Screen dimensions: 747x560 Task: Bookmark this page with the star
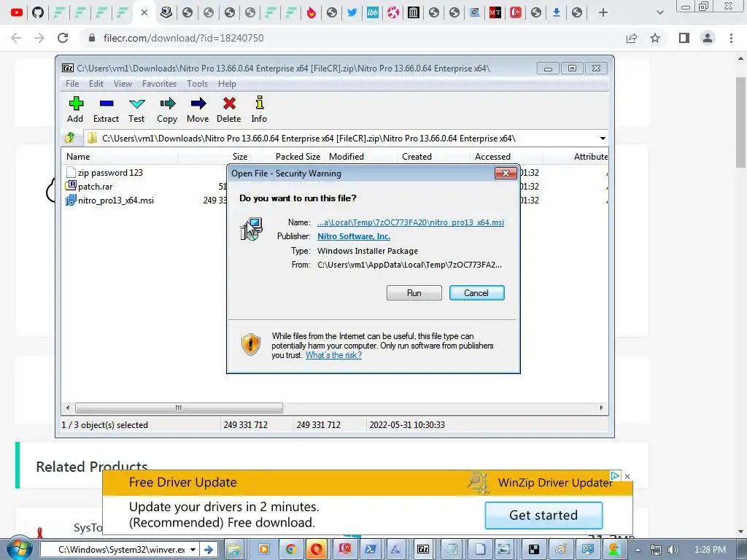click(x=655, y=38)
